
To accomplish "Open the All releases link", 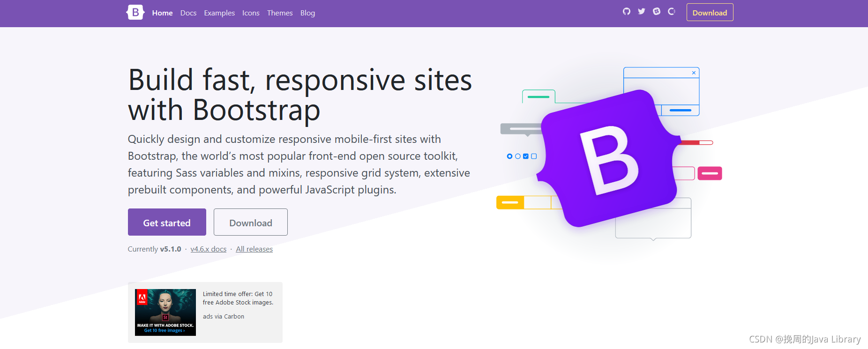I will (x=254, y=249).
